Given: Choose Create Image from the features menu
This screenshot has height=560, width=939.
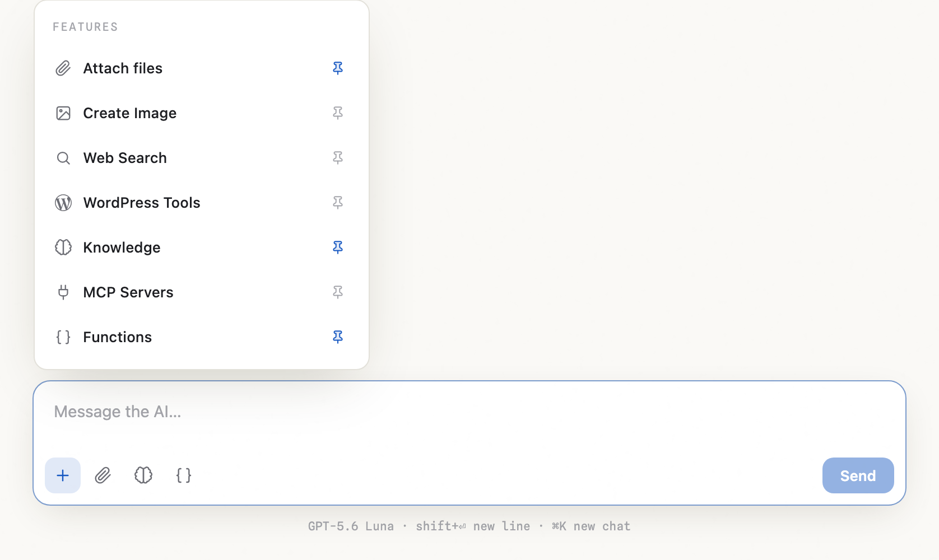Looking at the screenshot, I should (x=202, y=113).
